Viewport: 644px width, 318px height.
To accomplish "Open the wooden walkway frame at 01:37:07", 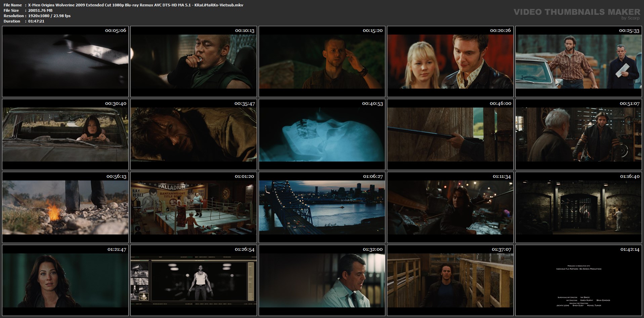I will click(x=450, y=280).
